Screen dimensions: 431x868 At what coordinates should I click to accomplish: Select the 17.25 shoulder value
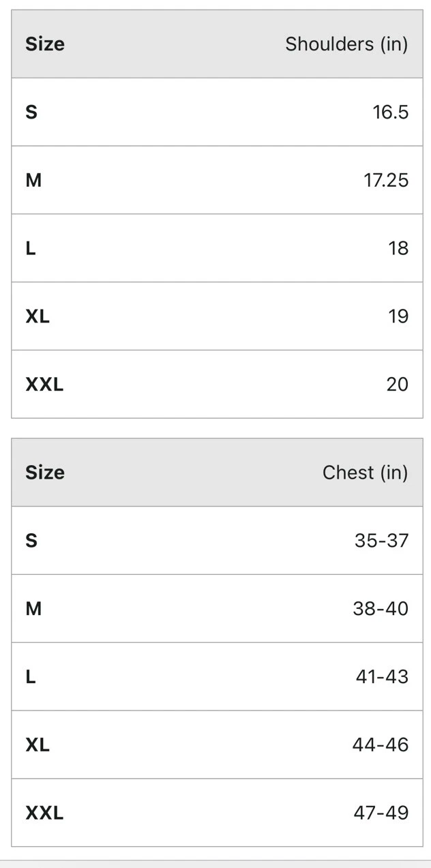[385, 180]
